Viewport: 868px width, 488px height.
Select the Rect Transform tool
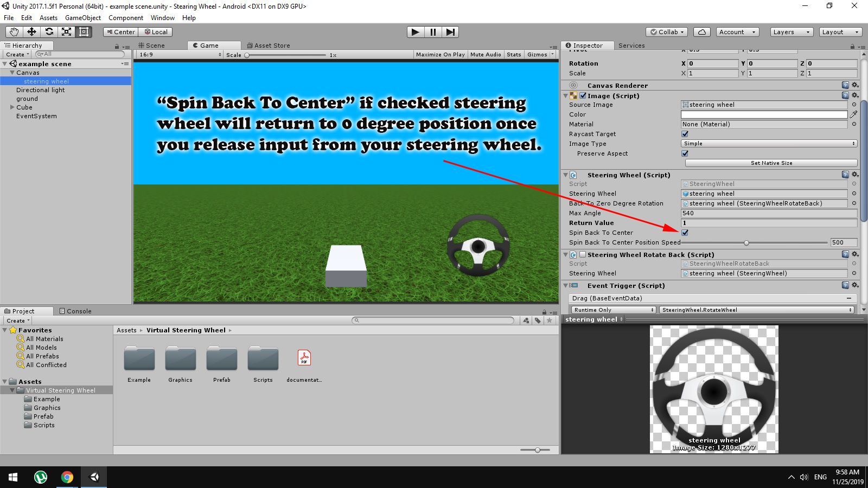84,32
